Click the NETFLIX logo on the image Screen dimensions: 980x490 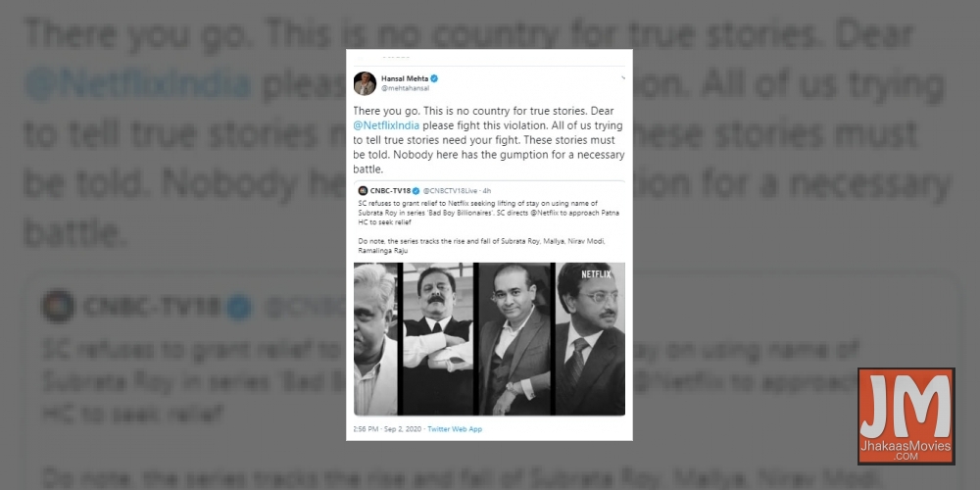[x=596, y=274]
